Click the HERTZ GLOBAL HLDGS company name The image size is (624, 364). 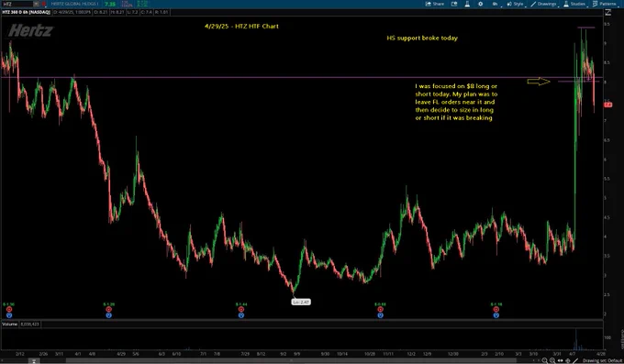point(74,4)
